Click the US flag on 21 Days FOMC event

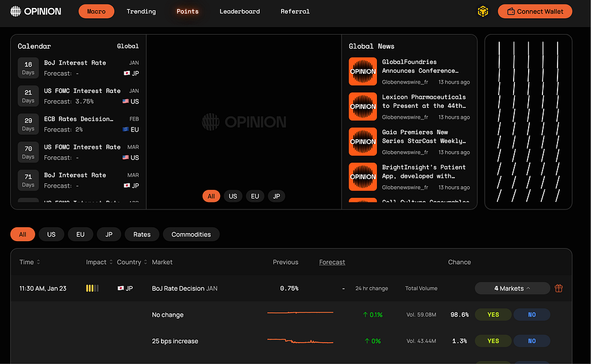click(125, 102)
